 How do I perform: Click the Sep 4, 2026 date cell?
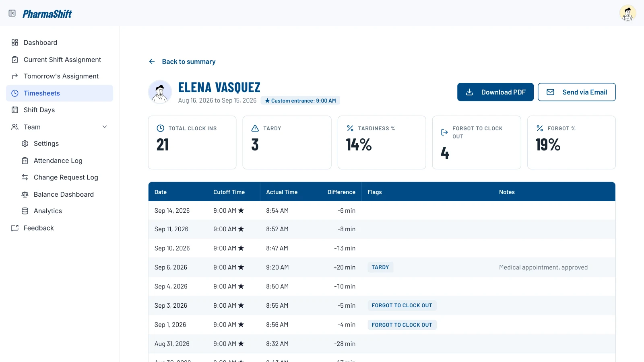pyautogui.click(x=171, y=286)
